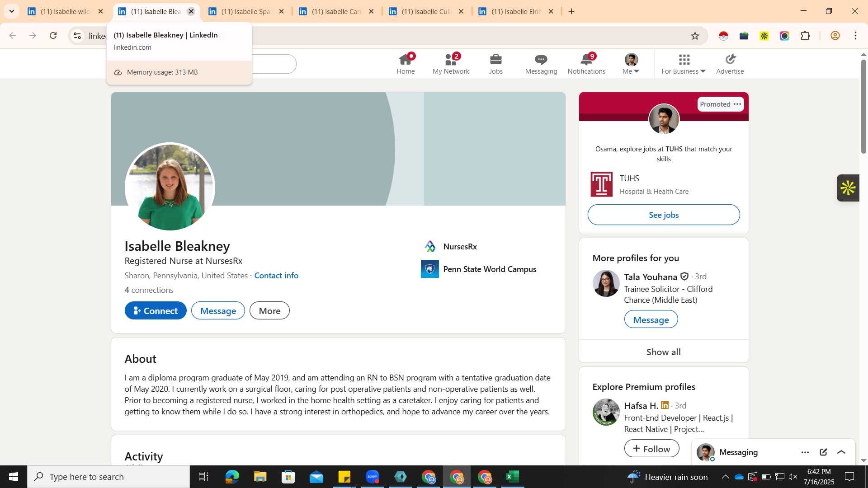This screenshot has height=488, width=868.
Task: Open the Notifications bell icon
Action: [x=586, y=64]
